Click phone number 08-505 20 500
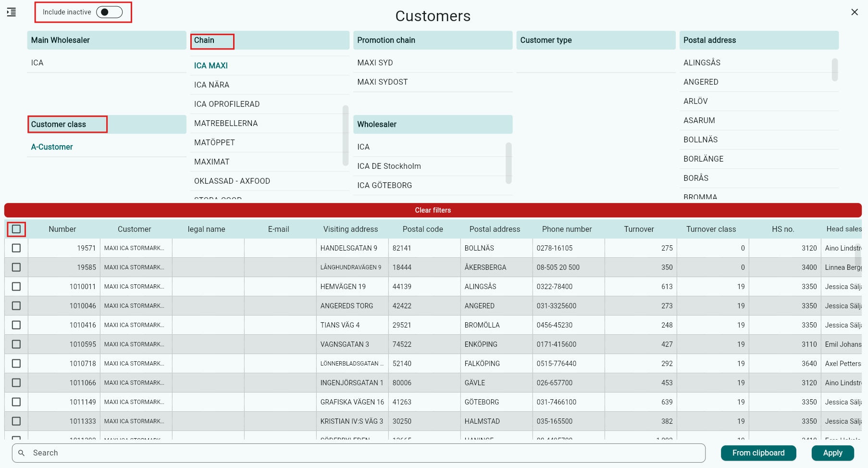 click(569, 267)
